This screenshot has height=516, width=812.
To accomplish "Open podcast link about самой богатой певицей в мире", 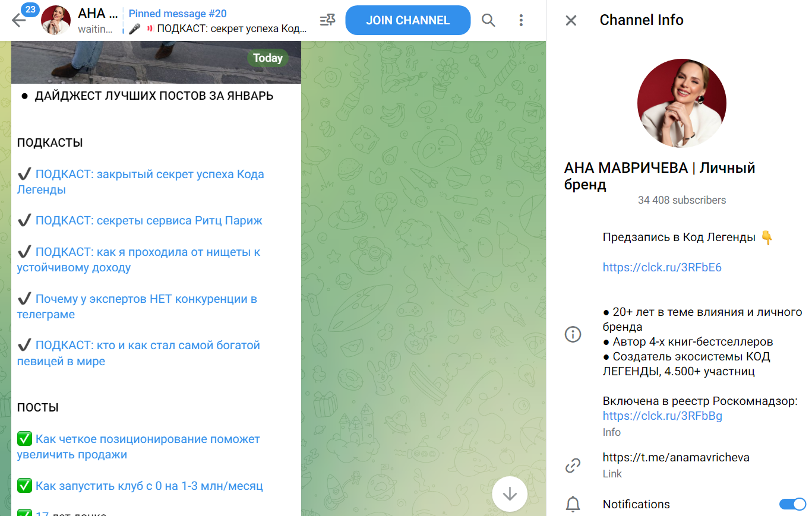I will [139, 353].
